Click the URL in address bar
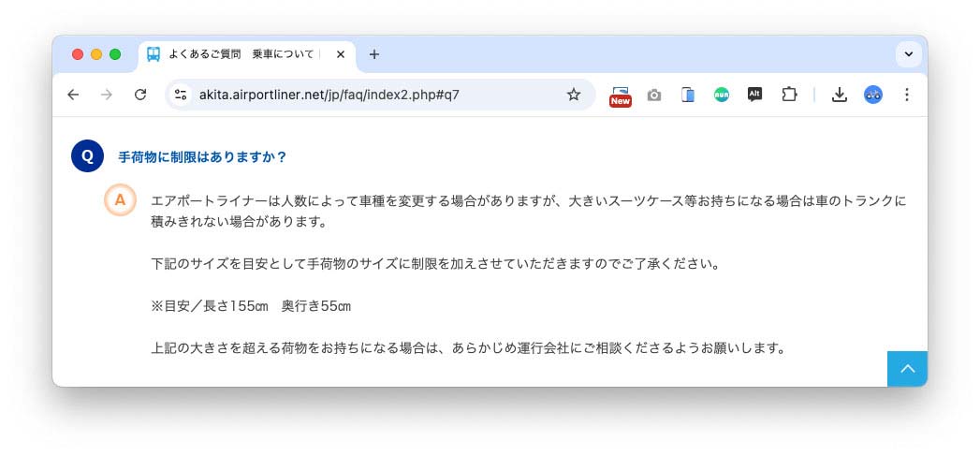The width and height of the screenshot is (980, 456). pos(329,95)
